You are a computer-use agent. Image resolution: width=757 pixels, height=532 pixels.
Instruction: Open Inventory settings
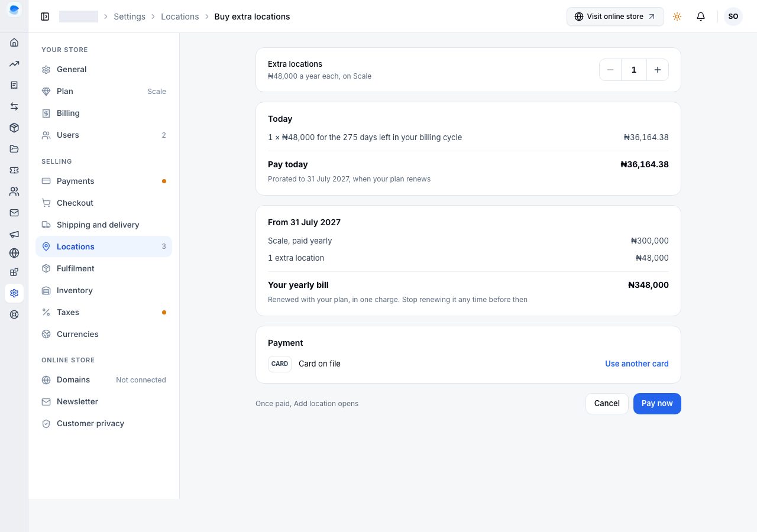tap(103, 290)
